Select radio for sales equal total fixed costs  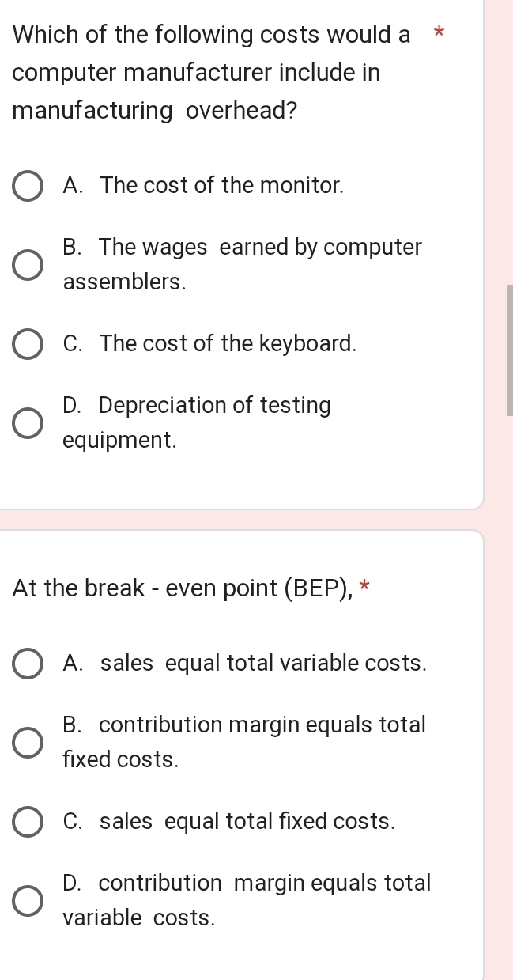28,823
